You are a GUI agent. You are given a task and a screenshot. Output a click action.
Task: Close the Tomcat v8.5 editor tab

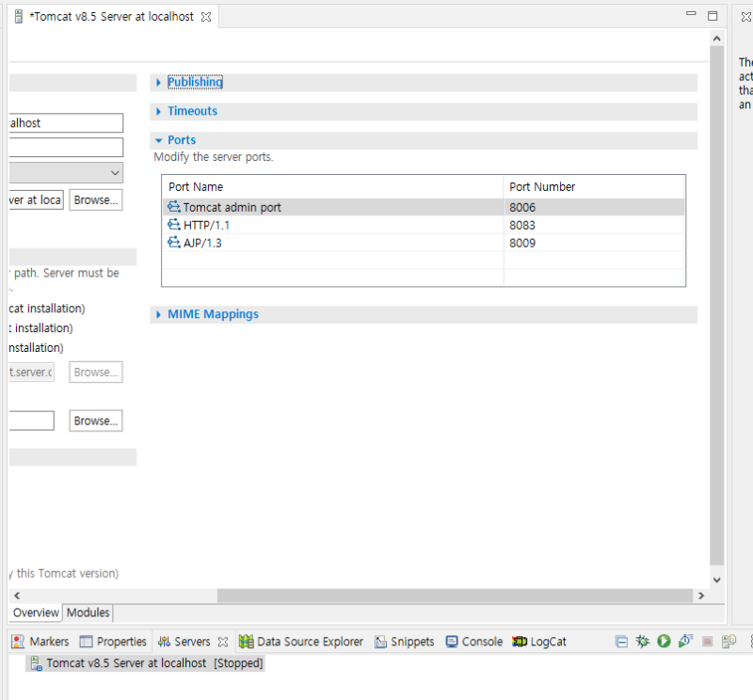pyautogui.click(x=206, y=17)
